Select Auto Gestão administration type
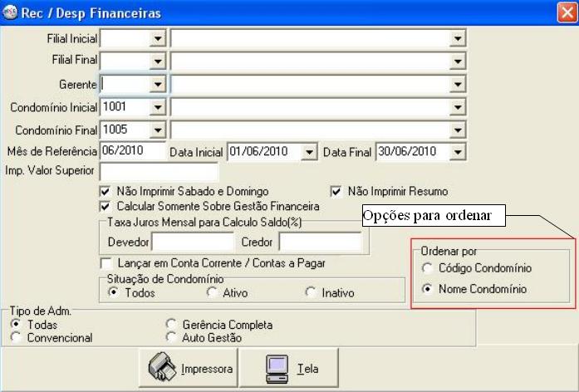 [171, 337]
